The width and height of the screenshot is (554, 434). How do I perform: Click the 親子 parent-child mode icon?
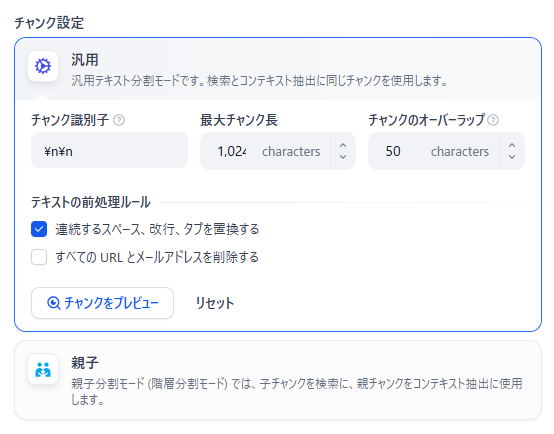(43, 369)
